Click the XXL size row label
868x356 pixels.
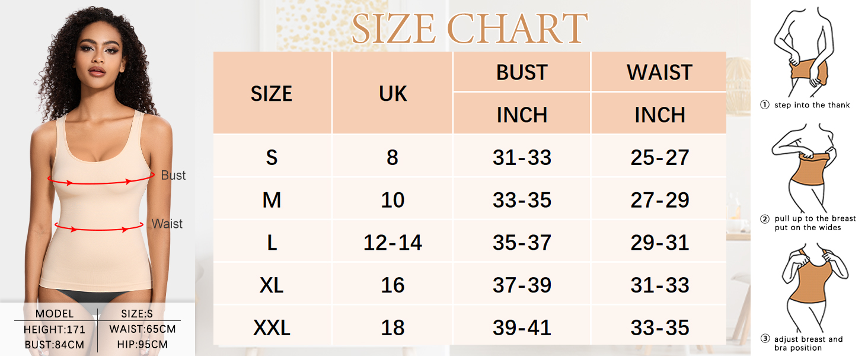272,328
